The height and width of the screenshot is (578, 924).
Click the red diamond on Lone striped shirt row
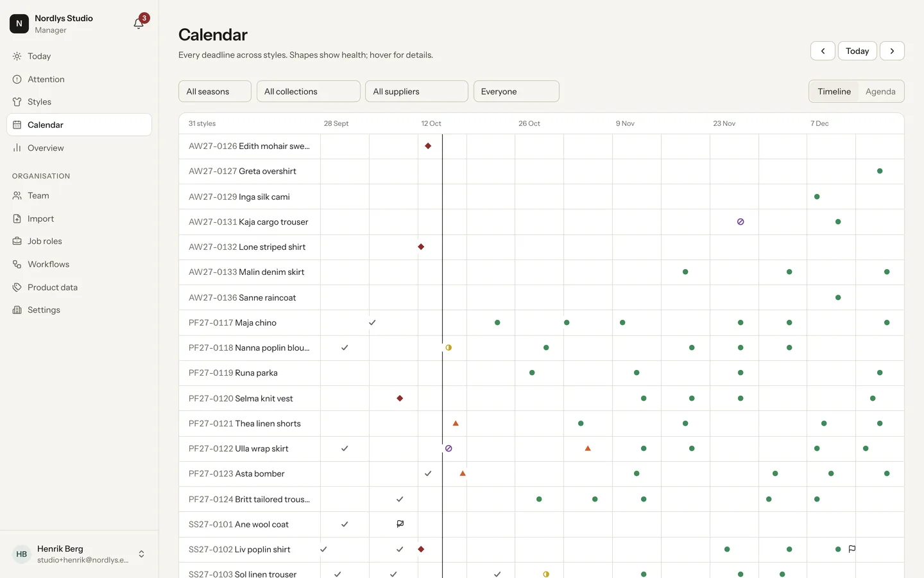(421, 247)
